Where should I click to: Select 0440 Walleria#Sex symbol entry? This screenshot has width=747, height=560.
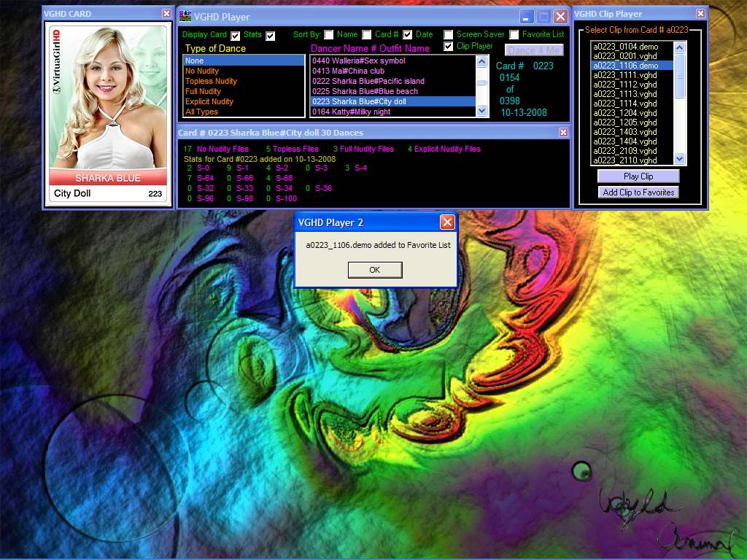(x=393, y=61)
